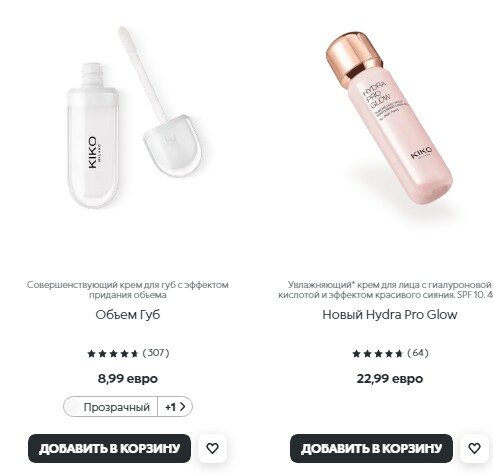Click the star rating of Объем Губ
The width and height of the screenshot is (493, 475).
[x=113, y=353]
